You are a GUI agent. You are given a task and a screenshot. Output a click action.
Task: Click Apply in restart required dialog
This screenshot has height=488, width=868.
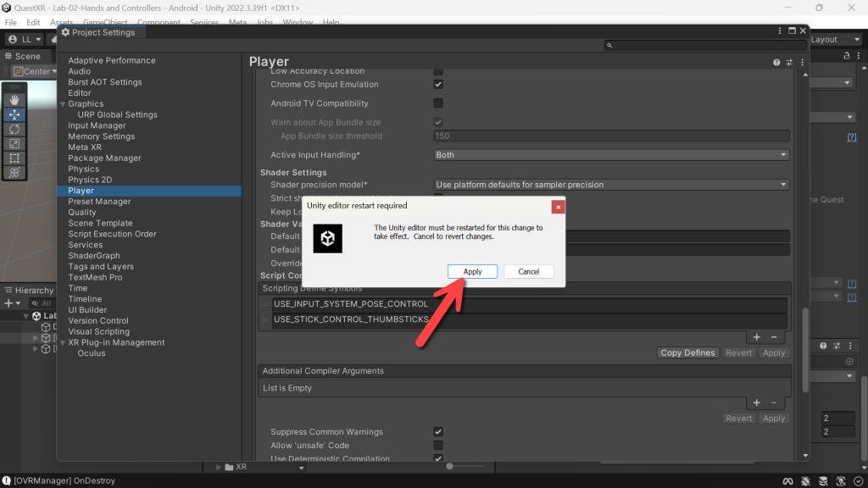tap(472, 272)
